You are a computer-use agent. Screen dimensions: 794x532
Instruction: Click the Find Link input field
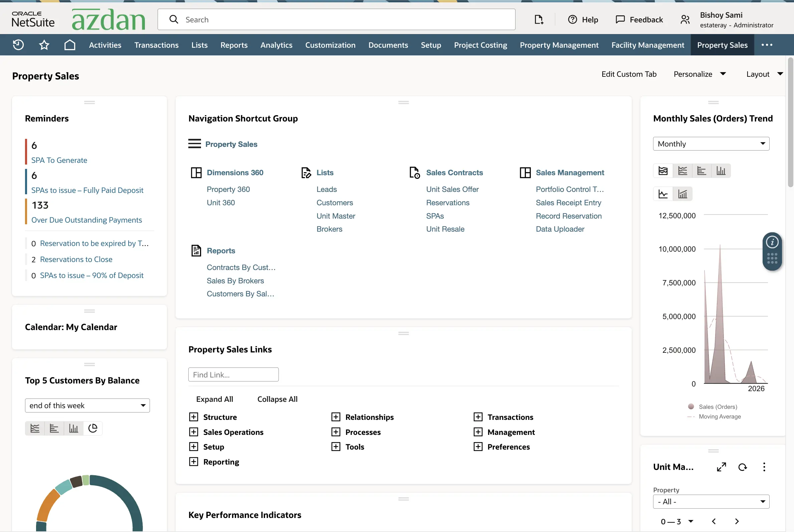tap(233, 374)
